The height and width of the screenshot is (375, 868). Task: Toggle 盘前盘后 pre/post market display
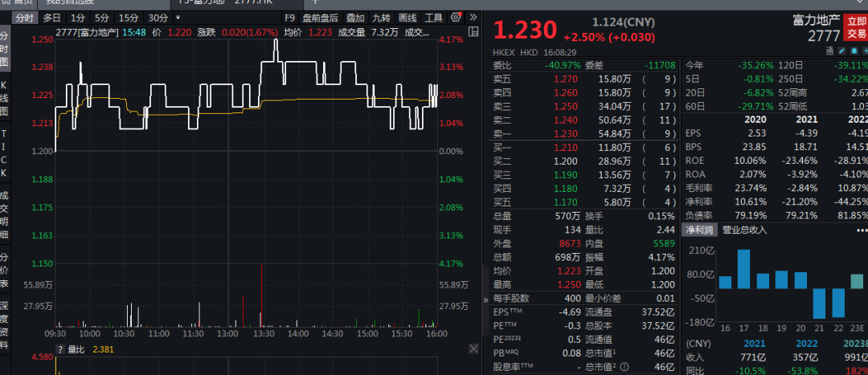(321, 18)
